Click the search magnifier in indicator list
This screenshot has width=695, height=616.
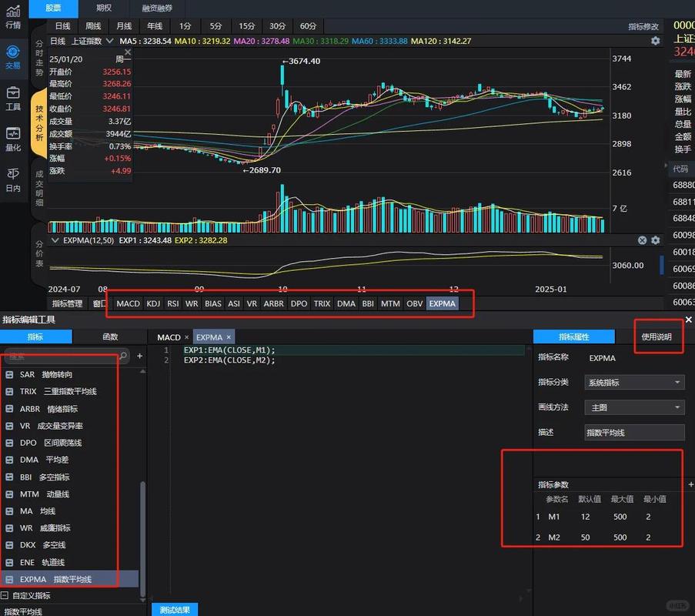pyautogui.click(x=123, y=356)
